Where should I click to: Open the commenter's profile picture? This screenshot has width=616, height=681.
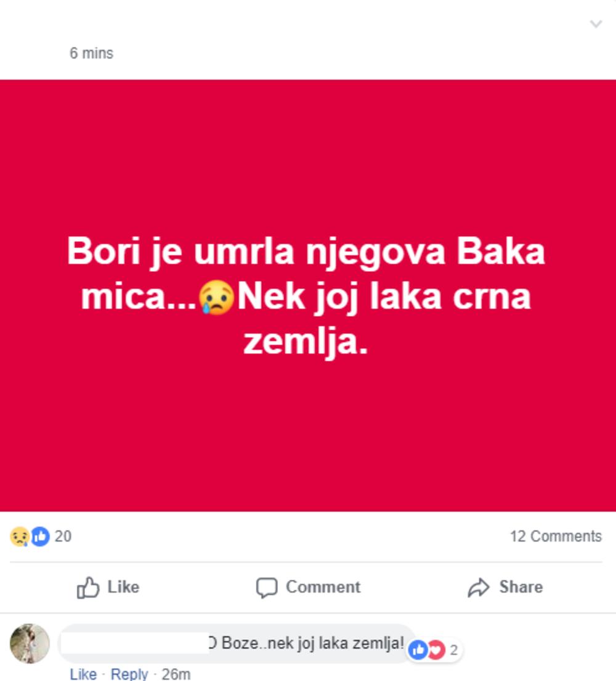[30, 643]
